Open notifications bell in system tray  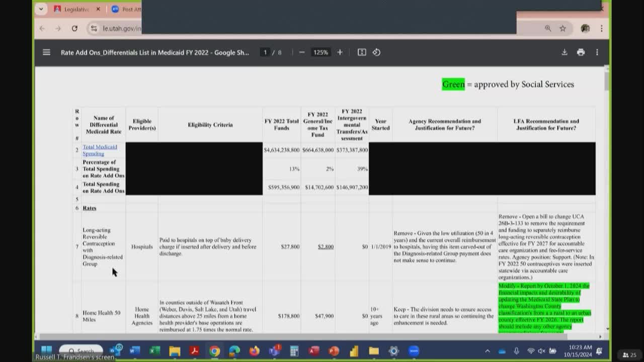click(x=599, y=351)
